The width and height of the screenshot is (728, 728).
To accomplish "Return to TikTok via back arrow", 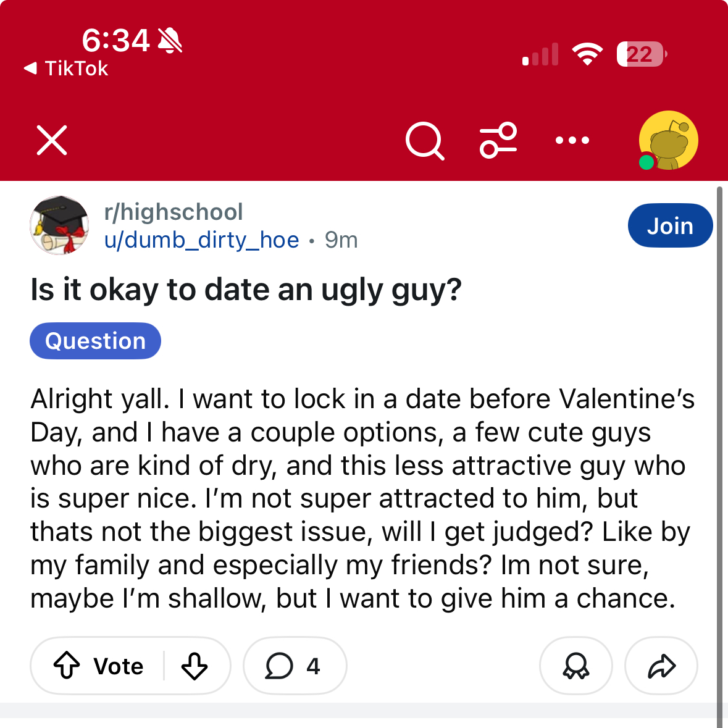I will 65,69.
